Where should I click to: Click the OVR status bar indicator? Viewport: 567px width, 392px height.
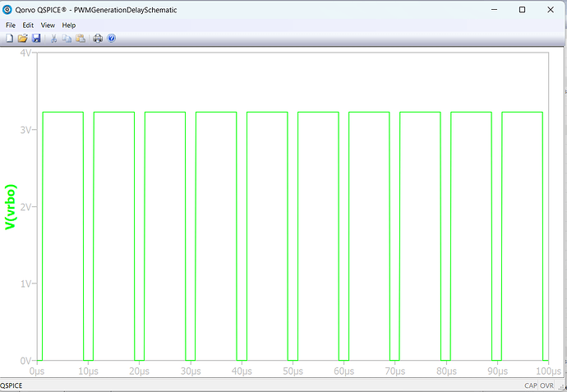tap(546, 386)
